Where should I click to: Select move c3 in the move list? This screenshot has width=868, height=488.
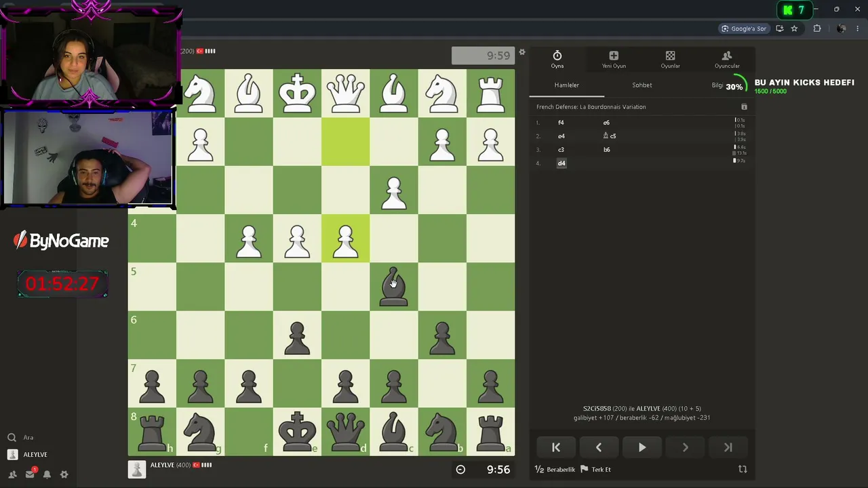point(561,150)
